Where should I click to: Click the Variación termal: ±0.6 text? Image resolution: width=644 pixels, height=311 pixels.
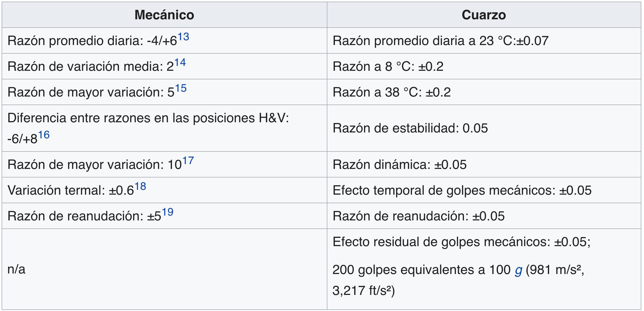click(x=71, y=190)
